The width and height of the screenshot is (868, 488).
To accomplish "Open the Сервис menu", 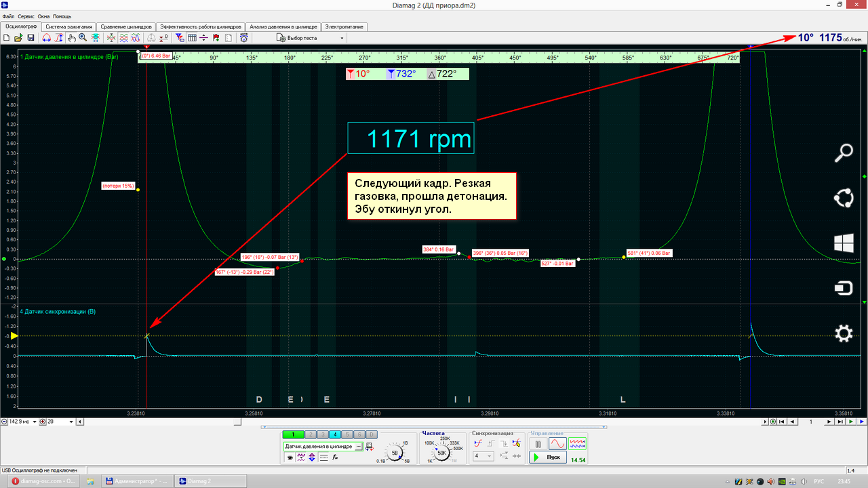I will click(x=26, y=16).
